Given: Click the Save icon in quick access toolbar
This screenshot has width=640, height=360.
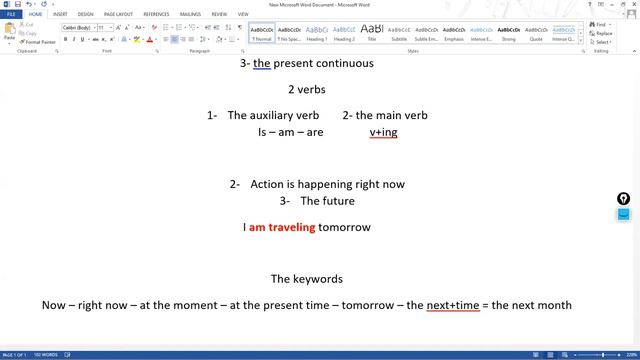Looking at the screenshot, I should (x=18, y=4).
